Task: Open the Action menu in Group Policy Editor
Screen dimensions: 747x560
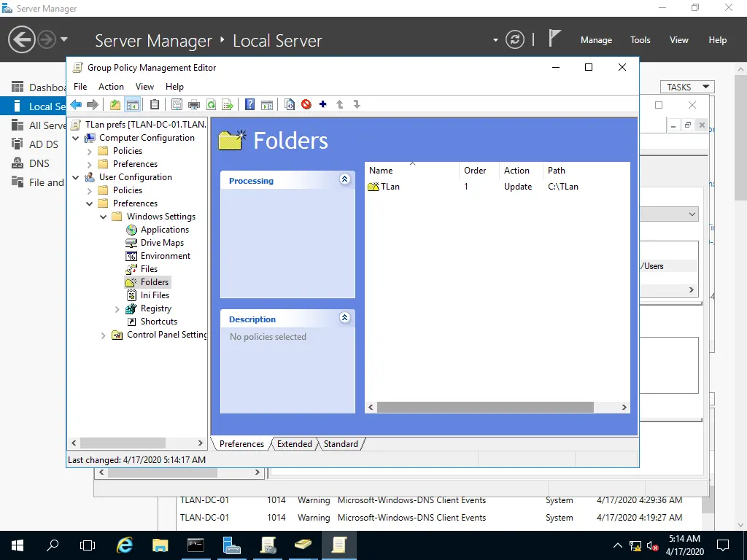Action: coord(111,87)
